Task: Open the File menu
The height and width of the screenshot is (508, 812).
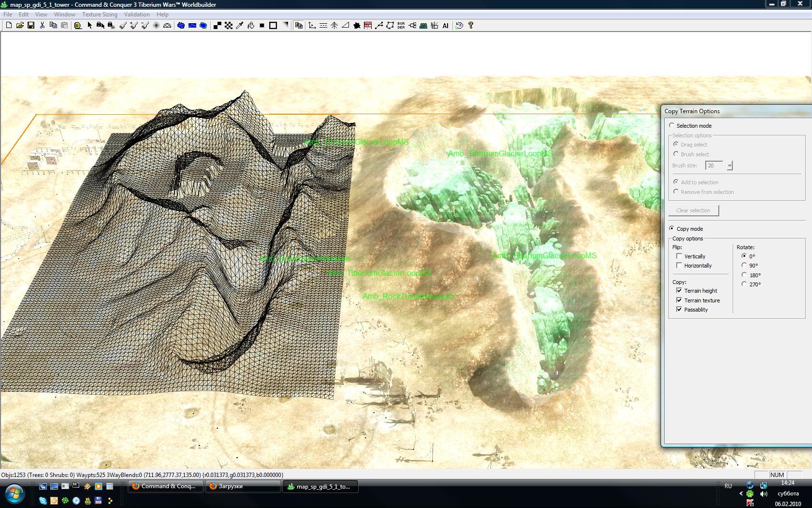Action: [x=8, y=15]
